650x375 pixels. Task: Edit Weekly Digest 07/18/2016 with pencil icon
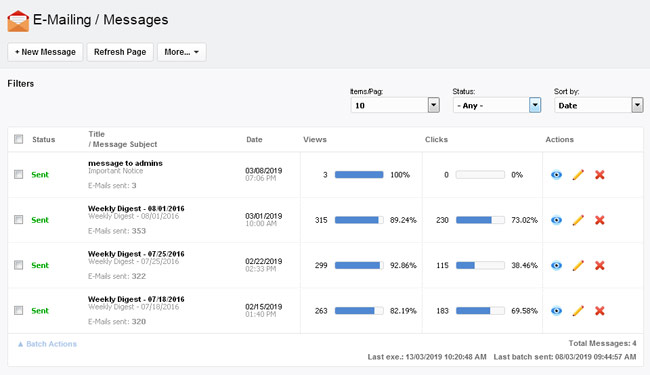point(578,311)
